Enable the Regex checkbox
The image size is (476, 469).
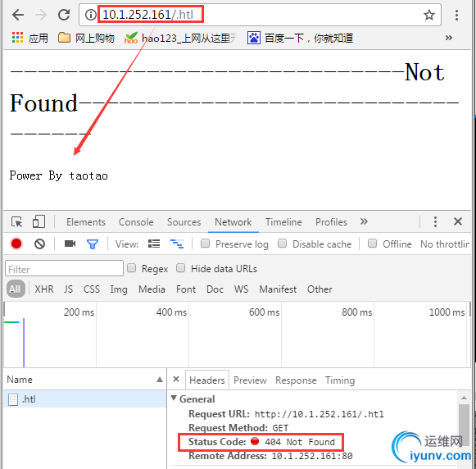[x=131, y=268]
